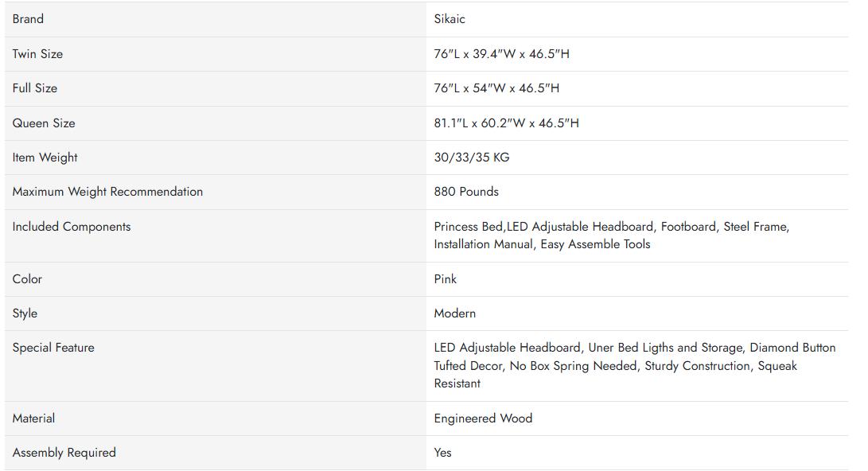This screenshot has height=471, width=868.
Task: Click the Sikaic brand value
Action: point(450,19)
